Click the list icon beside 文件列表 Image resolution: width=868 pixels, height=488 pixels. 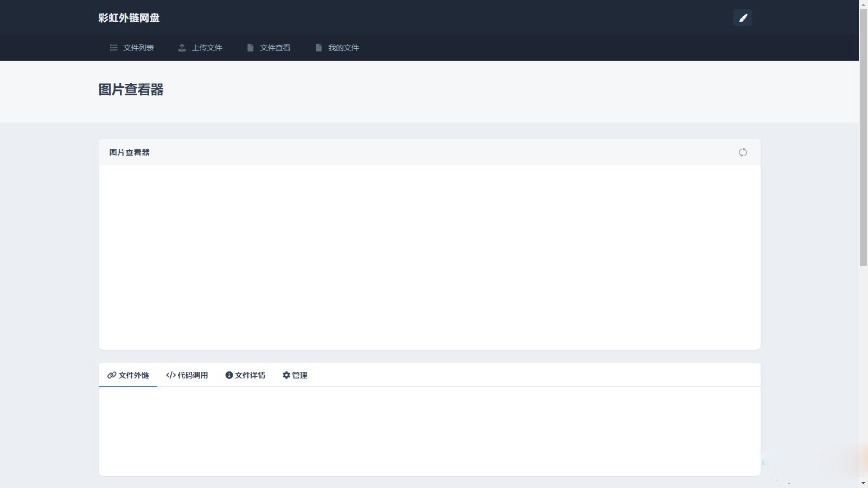[114, 48]
